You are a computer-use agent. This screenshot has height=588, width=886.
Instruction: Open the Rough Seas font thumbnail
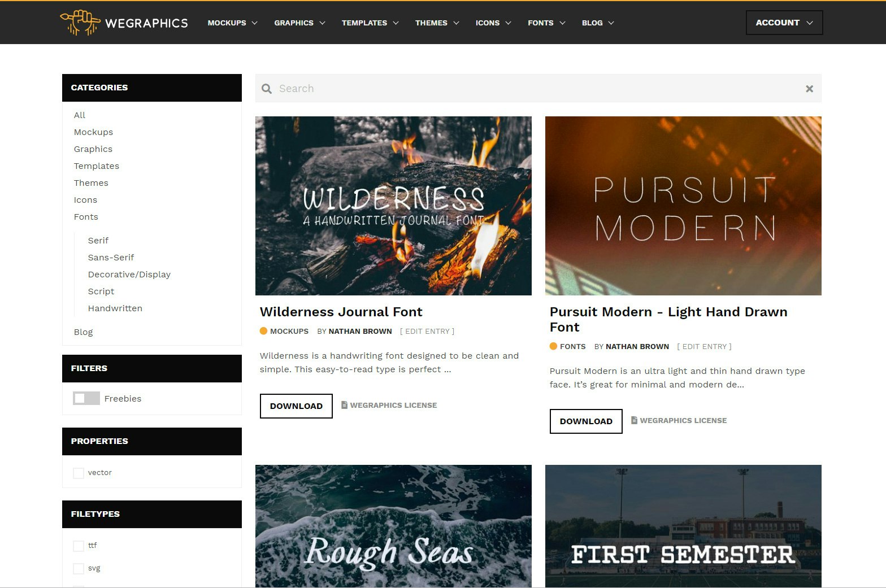[x=393, y=526]
